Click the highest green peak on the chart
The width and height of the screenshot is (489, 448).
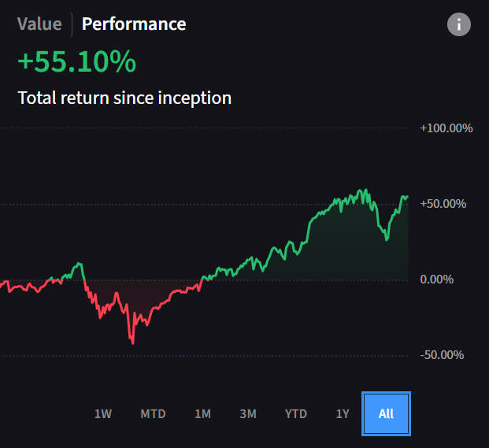point(365,190)
